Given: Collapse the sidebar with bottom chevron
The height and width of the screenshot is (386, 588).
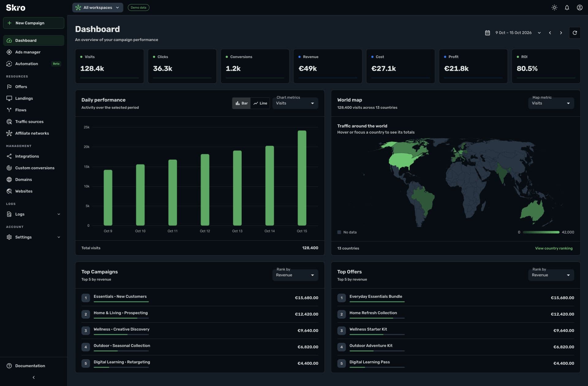Looking at the screenshot, I should [x=34, y=377].
